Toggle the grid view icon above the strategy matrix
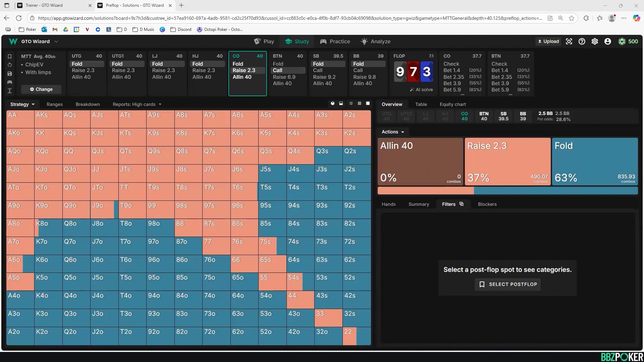Viewport: 644px width, 362px height. coord(359,104)
